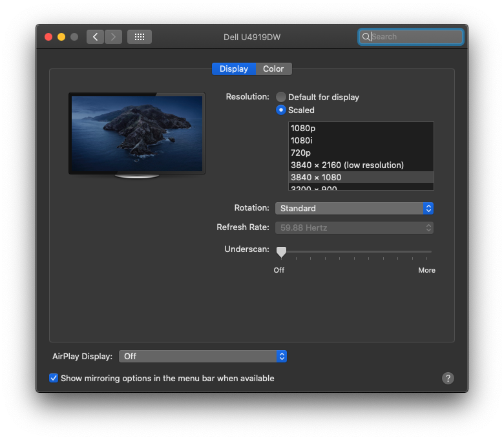Open the Refresh Rate 59.88 Hertz dropdown
Image resolution: width=504 pixels, height=440 pixels.
click(354, 228)
